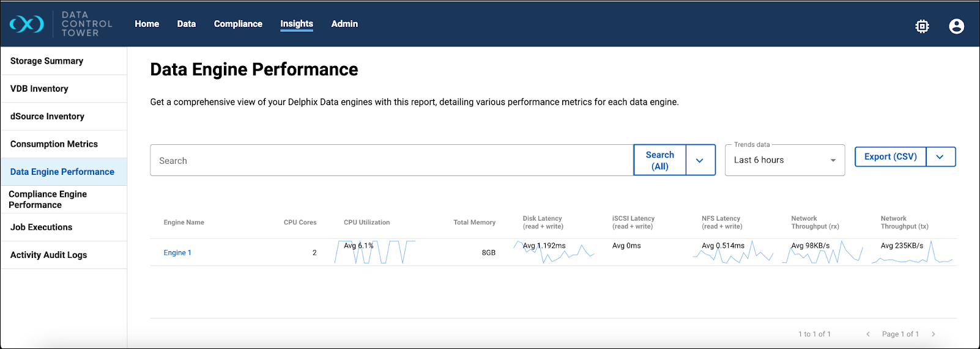Open Job Executions in sidebar

click(x=42, y=227)
